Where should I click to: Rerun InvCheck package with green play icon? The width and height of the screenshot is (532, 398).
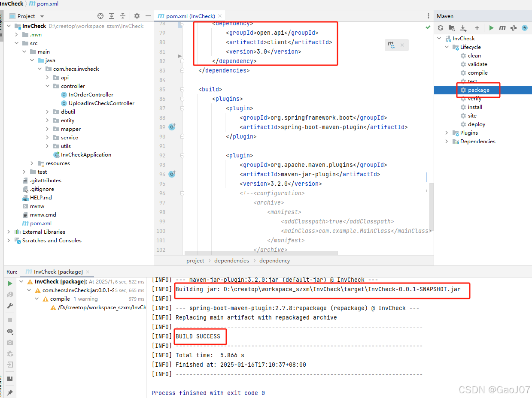9,283
